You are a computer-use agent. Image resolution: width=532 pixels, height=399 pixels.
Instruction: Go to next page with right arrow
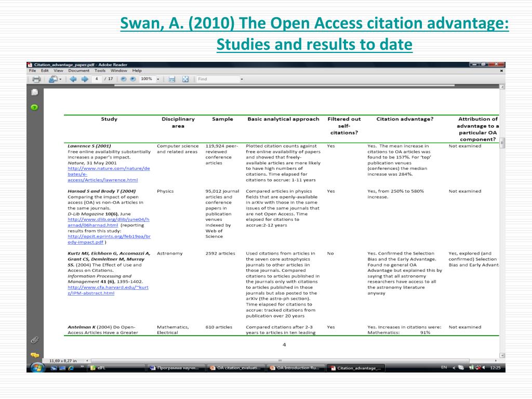point(85,79)
